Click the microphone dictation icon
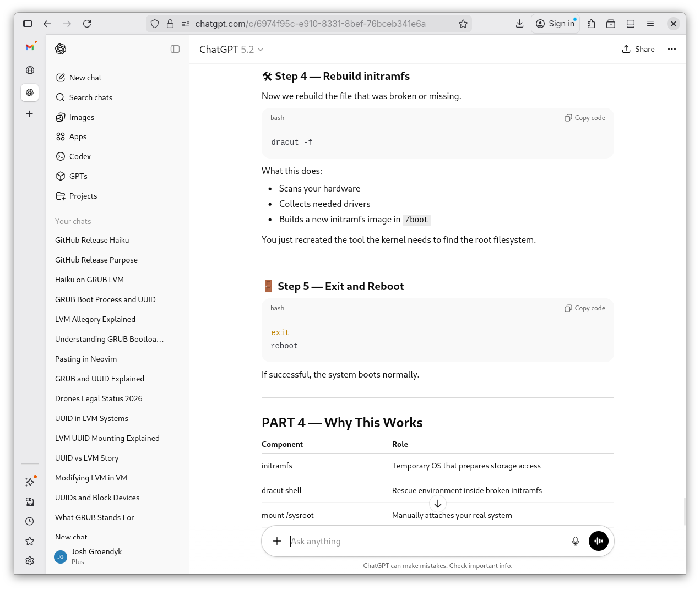 coord(575,541)
